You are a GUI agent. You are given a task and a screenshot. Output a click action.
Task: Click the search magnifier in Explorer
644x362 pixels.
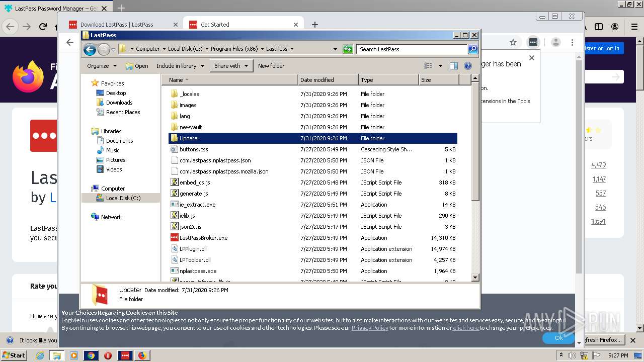(472, 49)
